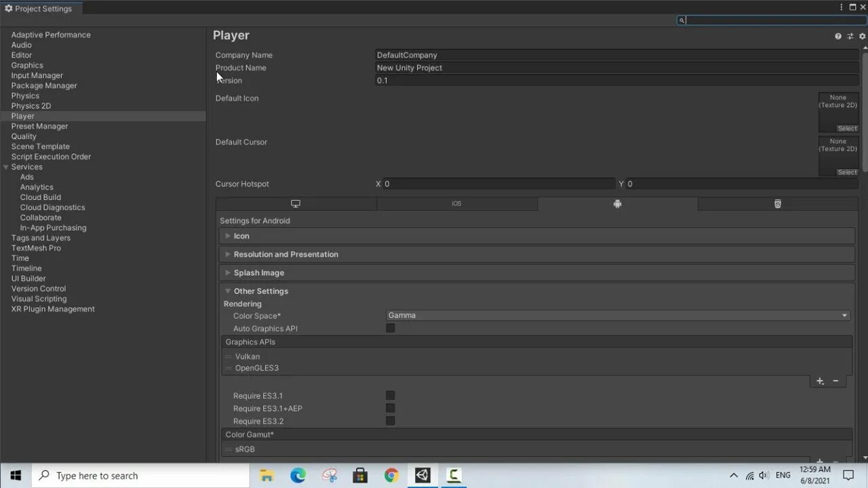Open XR Plugin Management settings
Viewport: 868px width, 488px height.
pos(53,309)
